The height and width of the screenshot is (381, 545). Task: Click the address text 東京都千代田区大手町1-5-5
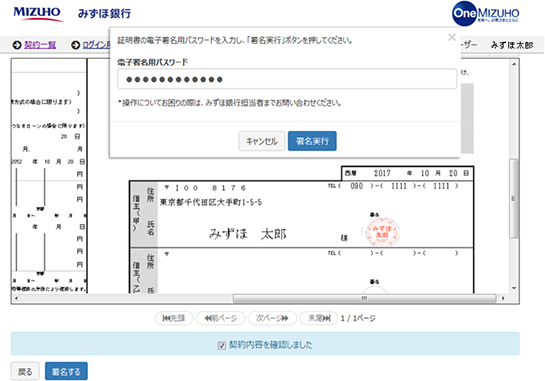pos(211,202)
